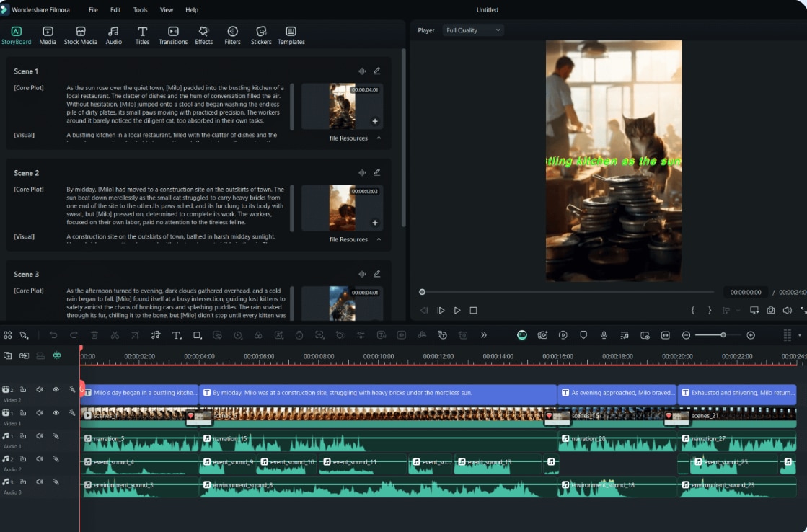Open the player display monitor settings
The height and width of the screenshot is (532, 807).
[754, 310]
